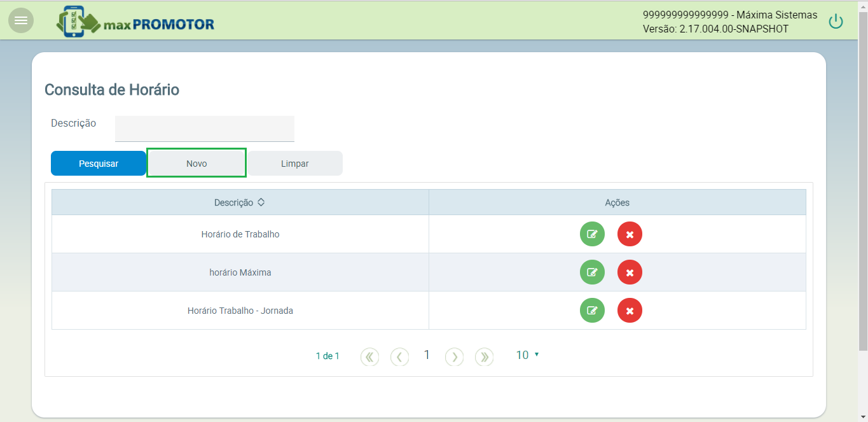Screen dimensions: 868x422
Task: Delete the Horário de Trabalho entry
Action: (630, 234)
